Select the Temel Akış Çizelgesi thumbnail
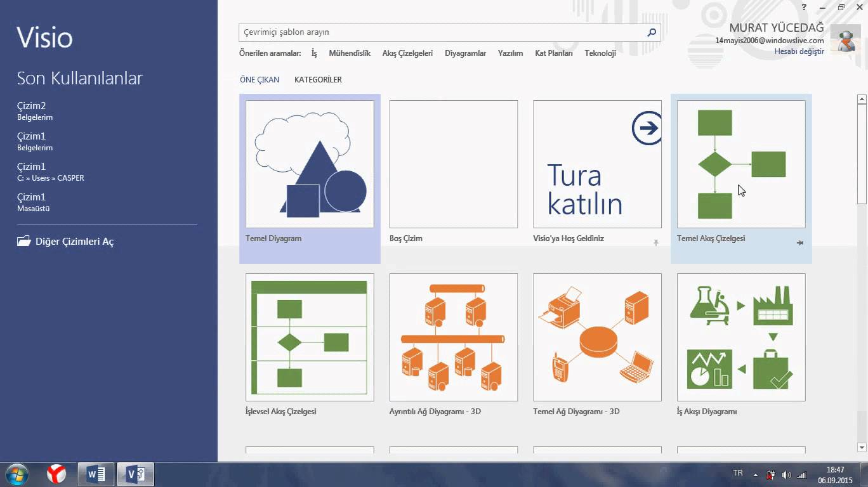This screenshot has height=487, width=868. (741, 164)
